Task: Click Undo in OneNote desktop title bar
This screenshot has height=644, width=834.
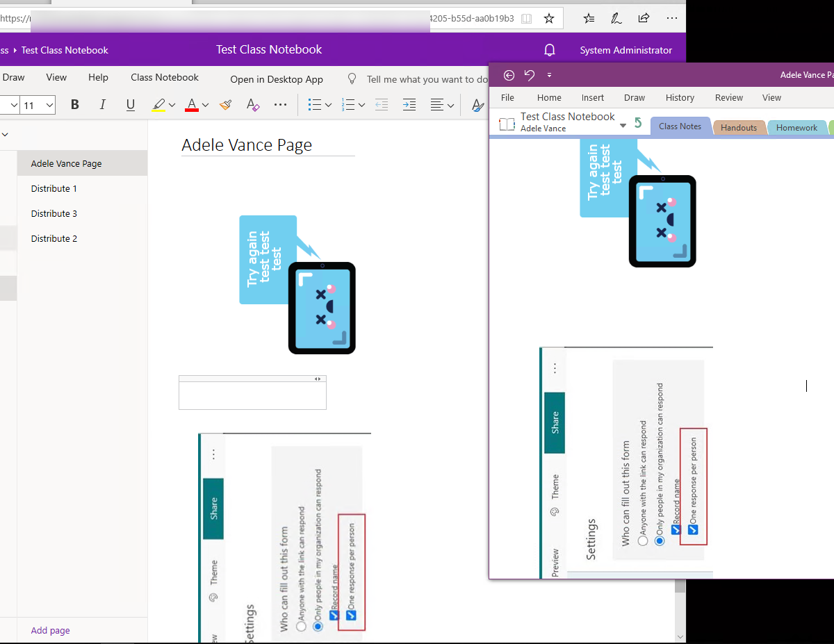Action: point(530,75)
